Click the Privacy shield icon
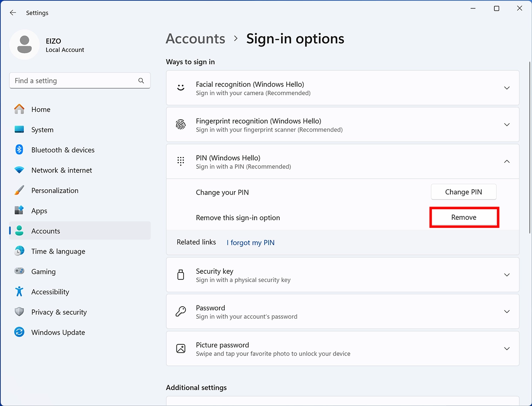 (x=19, y=312)
